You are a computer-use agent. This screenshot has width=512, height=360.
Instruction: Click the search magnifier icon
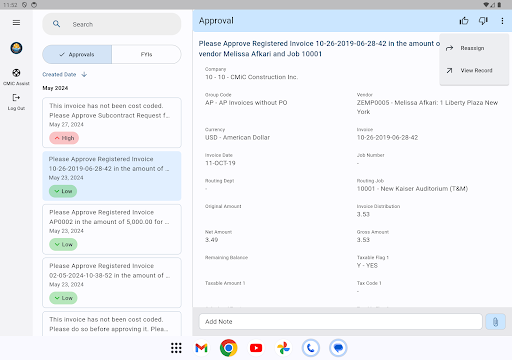click(x=57, y=24)
